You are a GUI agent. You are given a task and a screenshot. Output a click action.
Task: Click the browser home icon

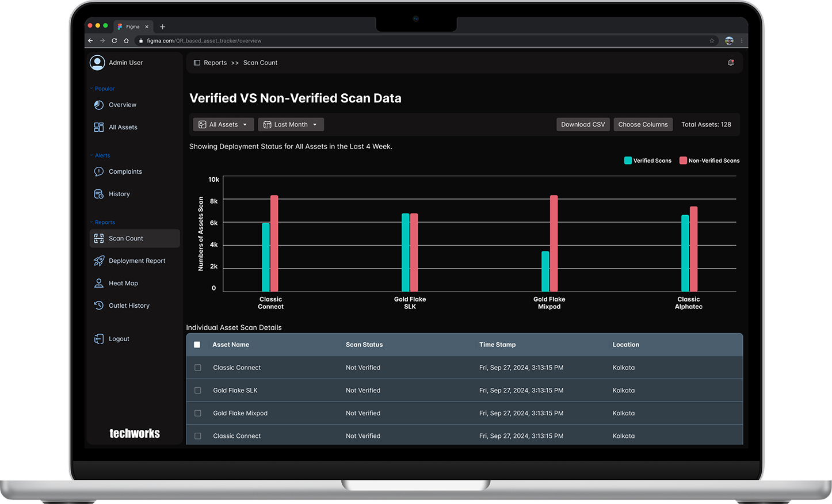[126, 41]
